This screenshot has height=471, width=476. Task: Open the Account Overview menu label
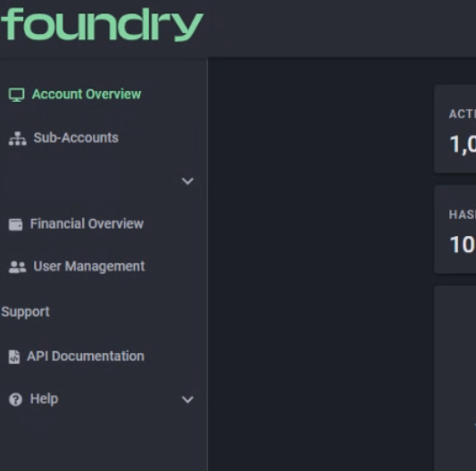[x=87, y=94]
